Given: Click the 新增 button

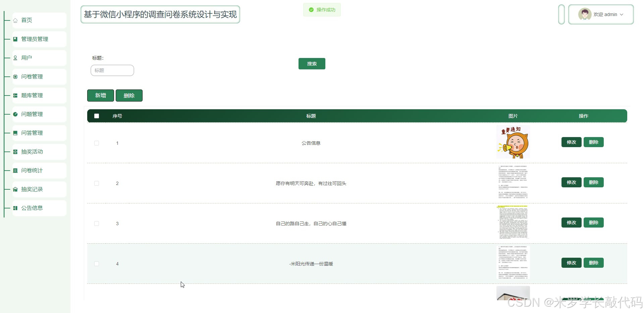Looking at the screenshot, I should coord(101,96).
